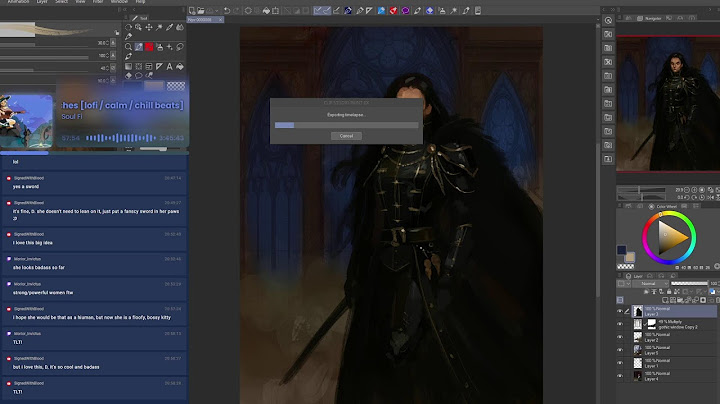
Task: Click the Open file folder icon
Action: [201, 11]
